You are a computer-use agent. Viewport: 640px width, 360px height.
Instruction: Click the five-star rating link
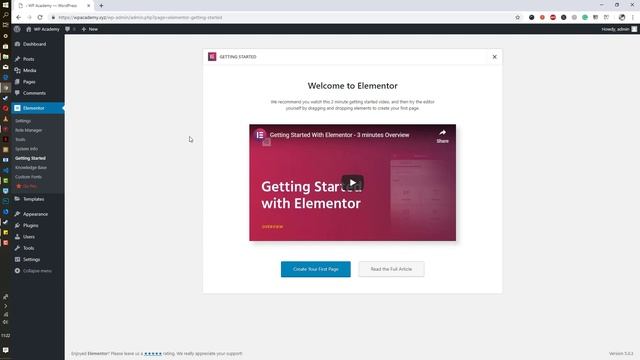click(x=153, y=354)
